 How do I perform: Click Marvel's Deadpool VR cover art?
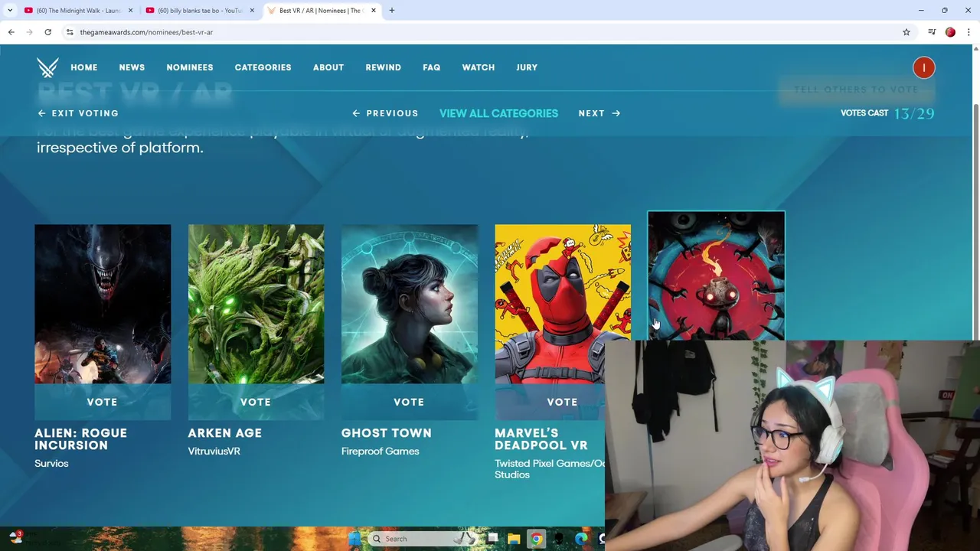click(562, 304)
